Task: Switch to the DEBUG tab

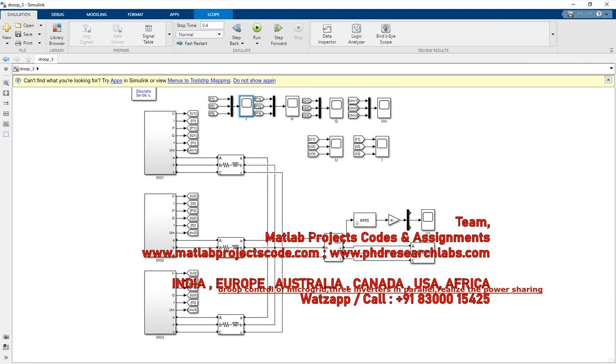Action: click(58, 14)
